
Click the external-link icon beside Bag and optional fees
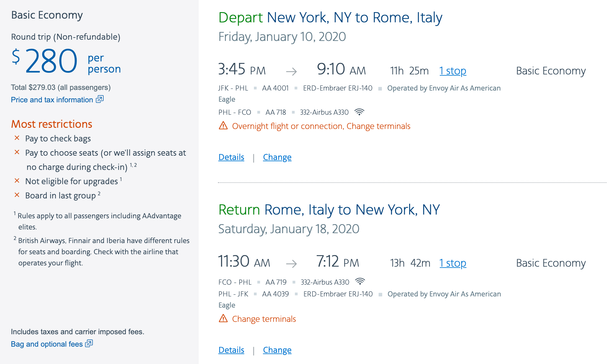coord(89,344)
